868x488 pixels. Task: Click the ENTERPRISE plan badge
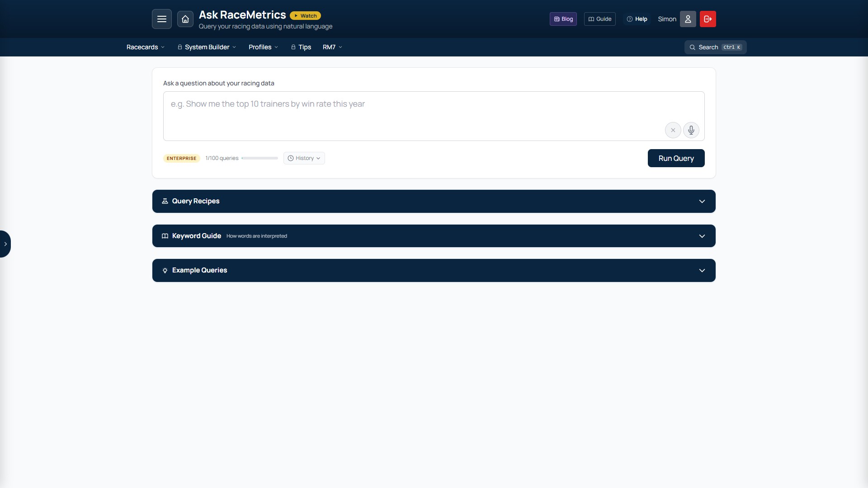tap(182, 158)
